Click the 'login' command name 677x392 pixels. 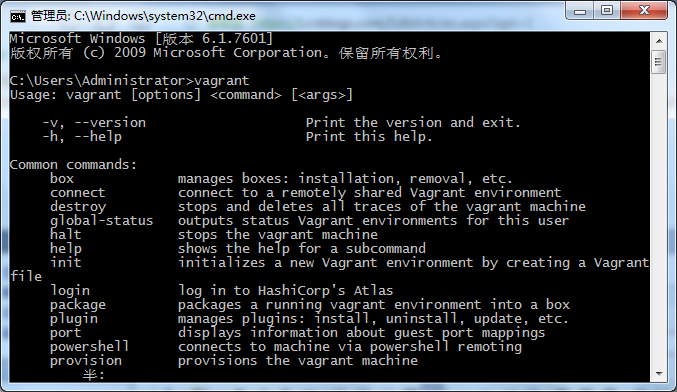[70, 291]
